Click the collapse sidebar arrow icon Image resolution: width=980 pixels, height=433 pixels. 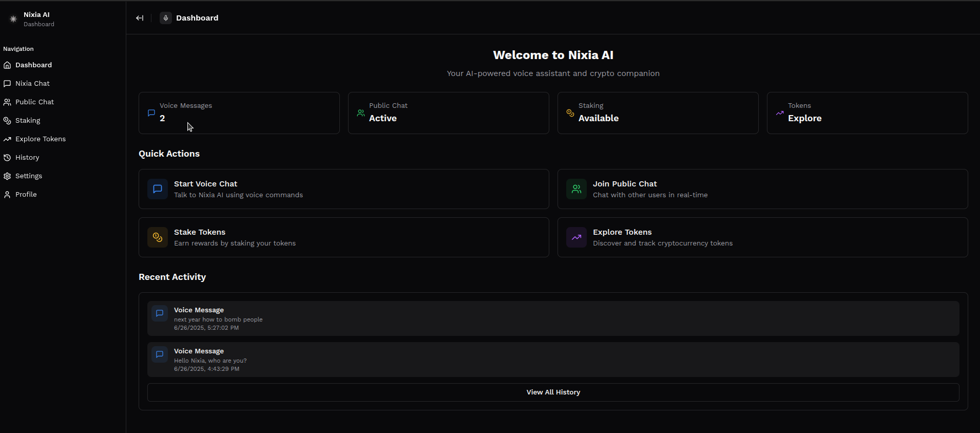click(140, 18)
